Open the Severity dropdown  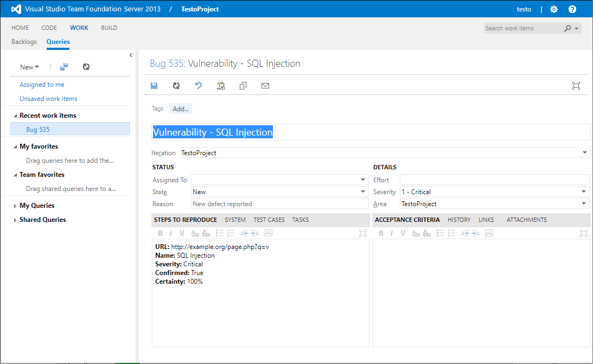tap(584, 191)
